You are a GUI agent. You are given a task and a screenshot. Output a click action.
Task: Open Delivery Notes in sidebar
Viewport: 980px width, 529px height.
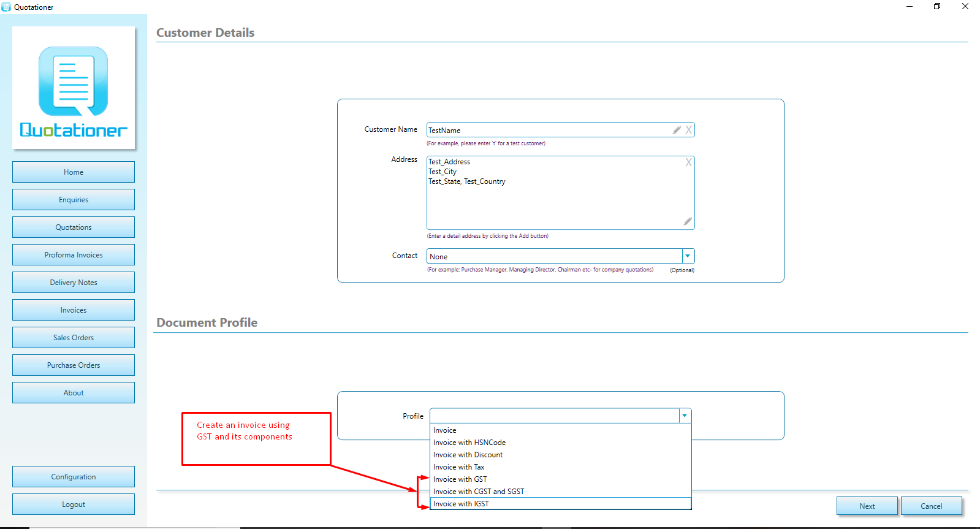click(74, 283)
